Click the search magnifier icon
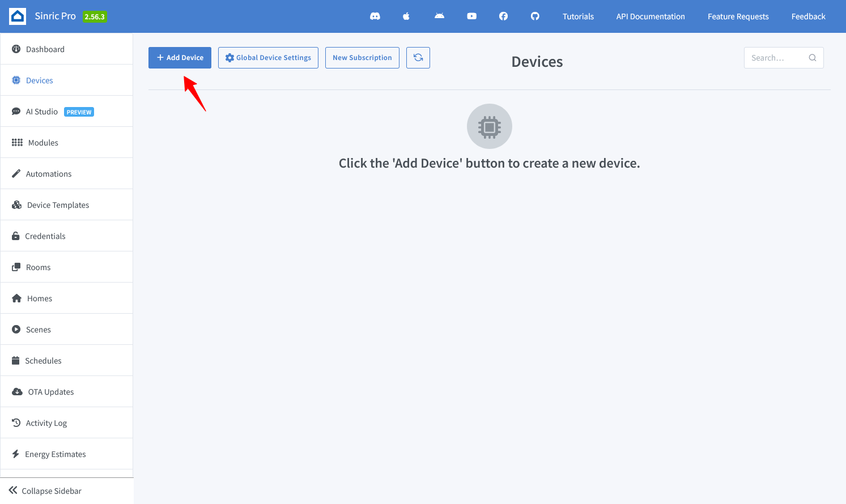This screenshot has height=504, width=846. 813,58
